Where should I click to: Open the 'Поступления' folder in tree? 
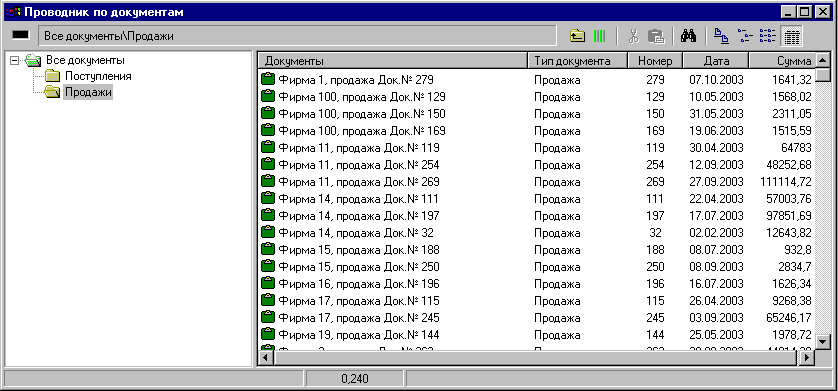[98, 76]
